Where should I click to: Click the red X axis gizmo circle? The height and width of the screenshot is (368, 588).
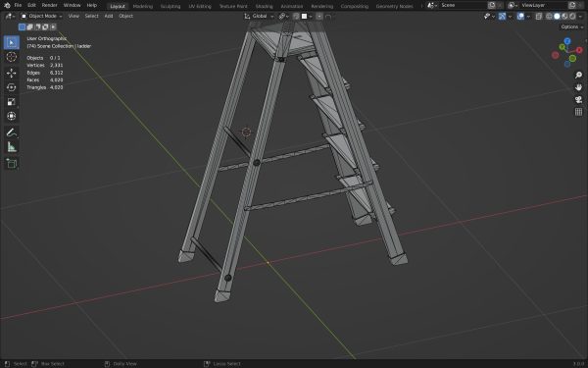click(579, 50)
